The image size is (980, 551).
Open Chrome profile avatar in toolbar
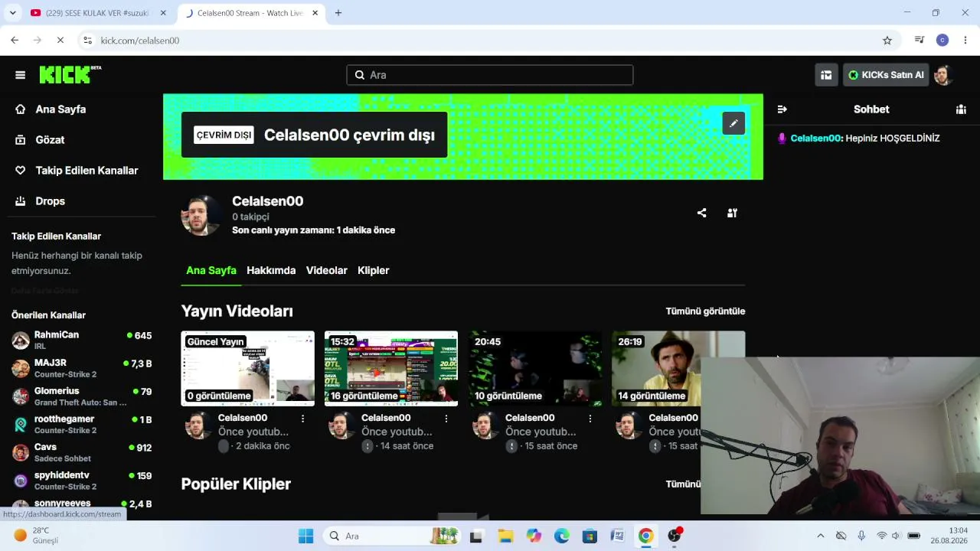pos(942,41)
